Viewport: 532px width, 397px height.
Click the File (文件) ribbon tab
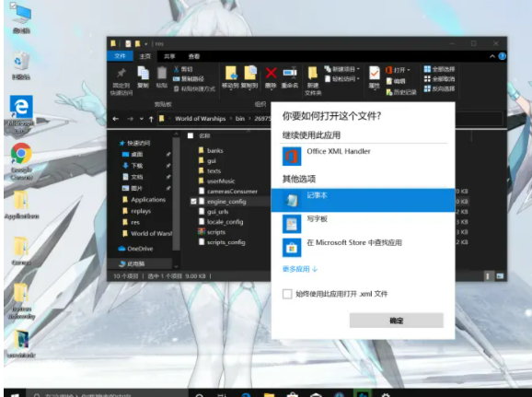(120, 56)
